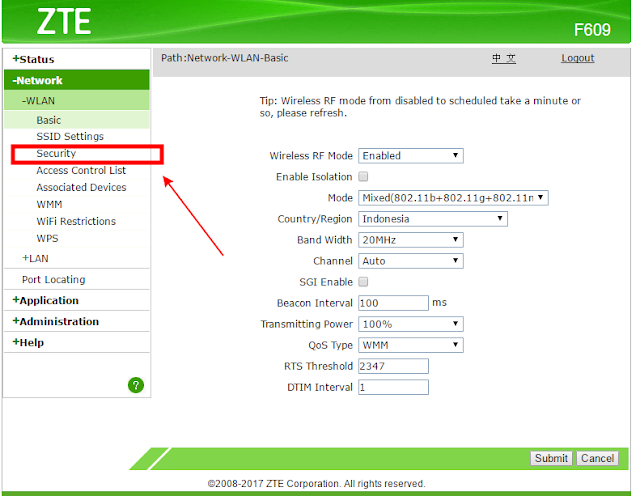
Task: Click the green help question mark icon
Action: pos(136,385)
